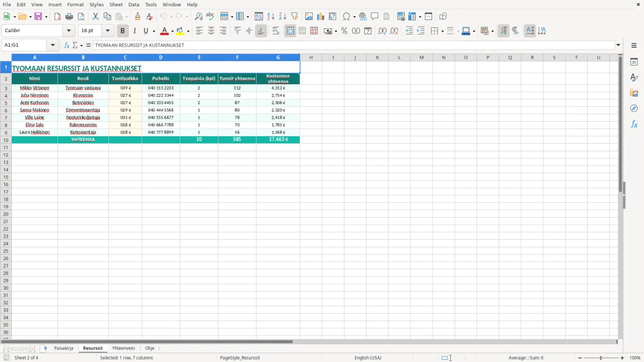This screenshot has height=362, width=644.
Task: Click the Select Function sigma button
Action: (75, 46)
